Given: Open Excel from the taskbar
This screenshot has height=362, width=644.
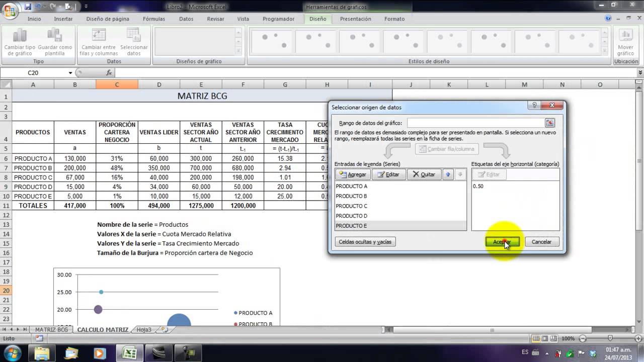Looking at the screenshot, I should click(x=130, y=353).
